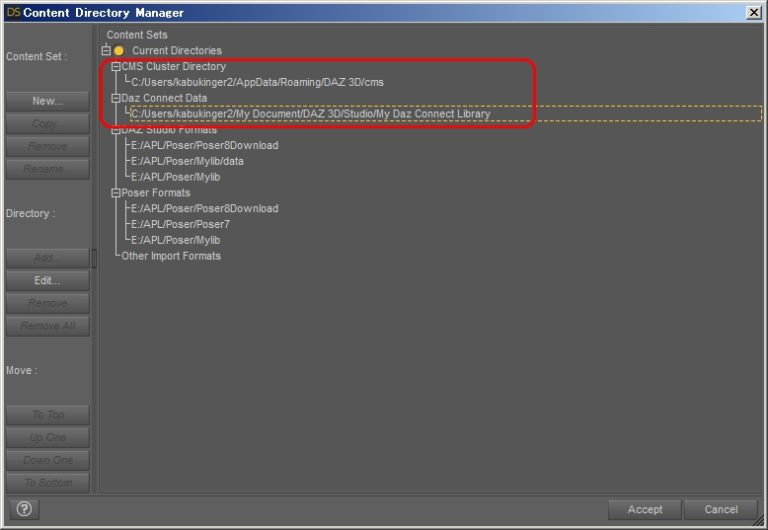768x530 pixels.
Task: Click the DS application icon in title bar
Action: [x=13, y=12]
